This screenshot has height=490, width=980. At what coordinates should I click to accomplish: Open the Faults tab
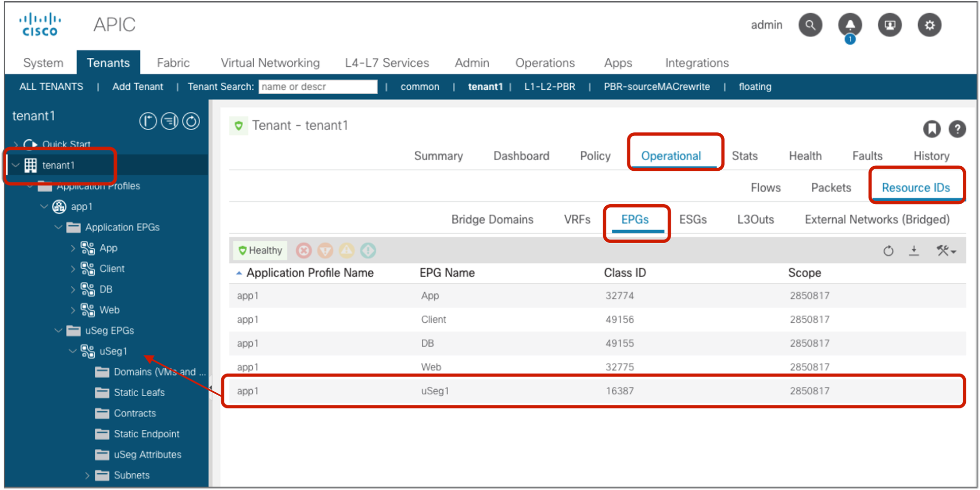point(867,156)
